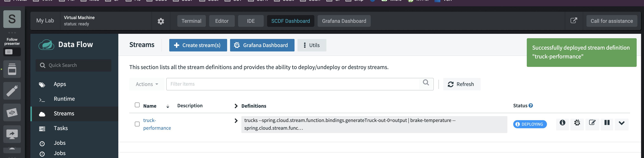Switch to the Terminal tab
644x158 pixels.
(x=191, y=21)
